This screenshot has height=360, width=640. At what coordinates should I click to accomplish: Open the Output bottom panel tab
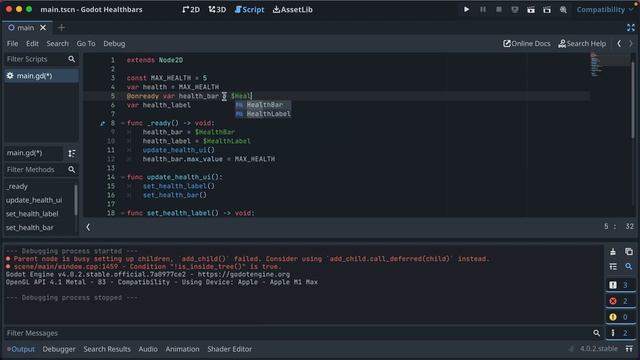pyautogui.click(x=20, y=349)
